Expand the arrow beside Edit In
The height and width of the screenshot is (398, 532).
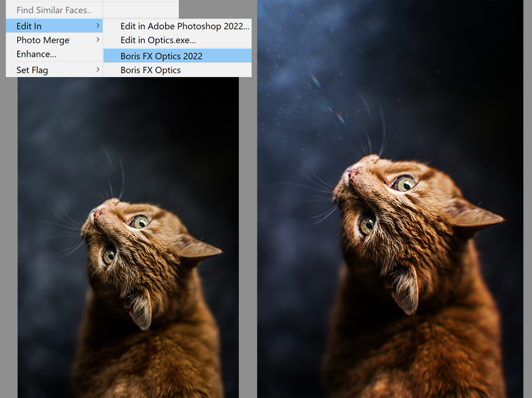point(98,26)
